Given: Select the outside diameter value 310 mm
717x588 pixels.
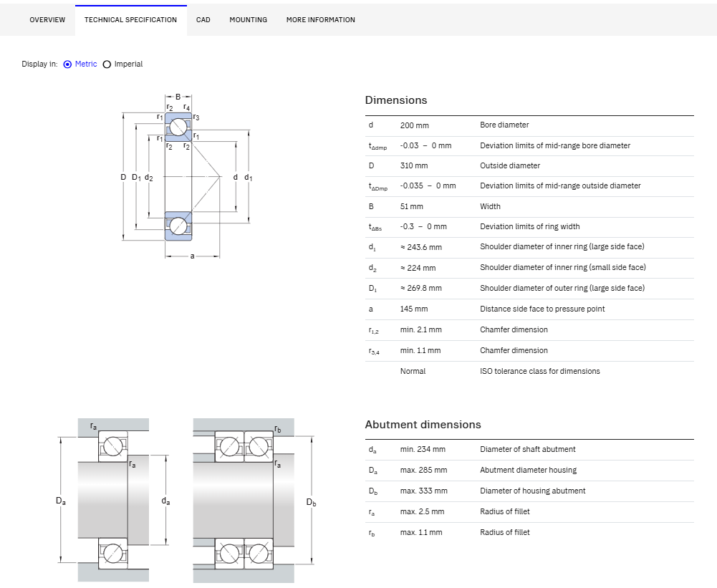Looking at the screenshot, I should point(414,165).
